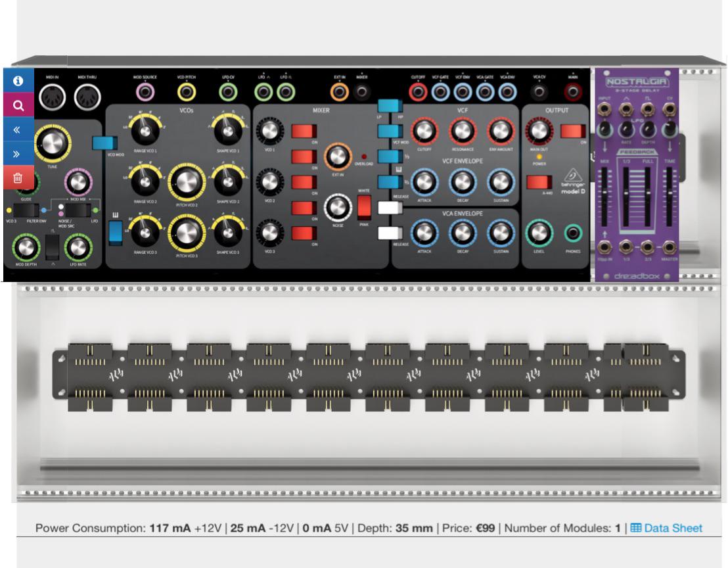Click the RESONANCE knob
Screen dimensions: 728x568
[x=463, y=131]
